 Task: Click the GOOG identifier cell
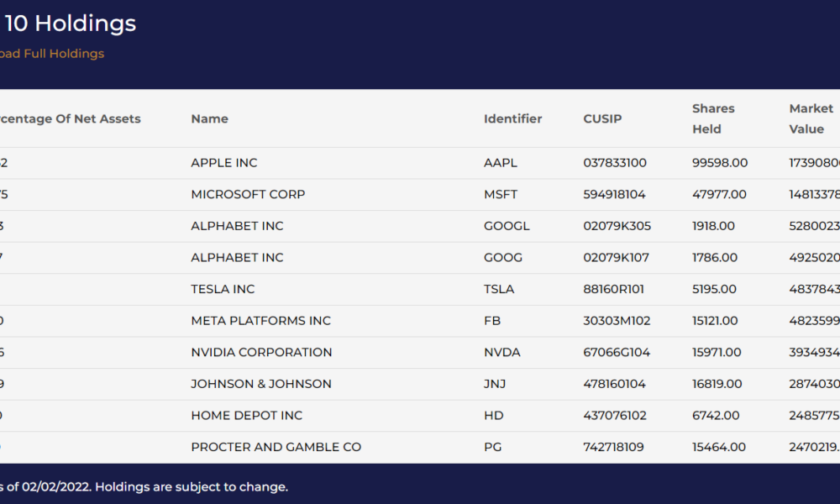point(503,257)
